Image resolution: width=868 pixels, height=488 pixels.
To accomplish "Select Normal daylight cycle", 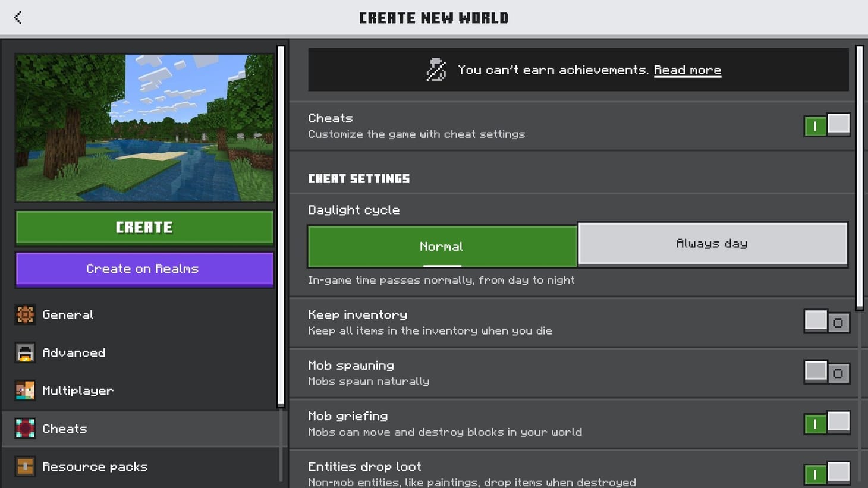I will [442, 246].
